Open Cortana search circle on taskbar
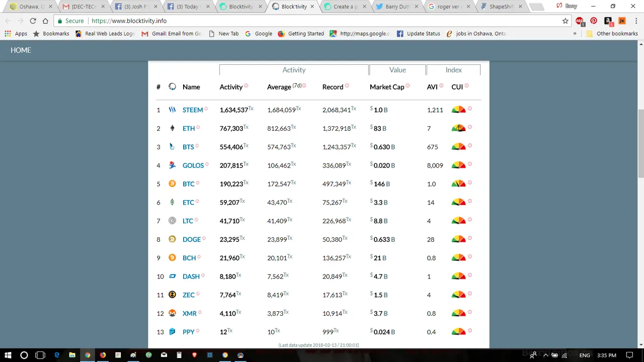Viewport: 644px width, 362px height. pos(24,355)
